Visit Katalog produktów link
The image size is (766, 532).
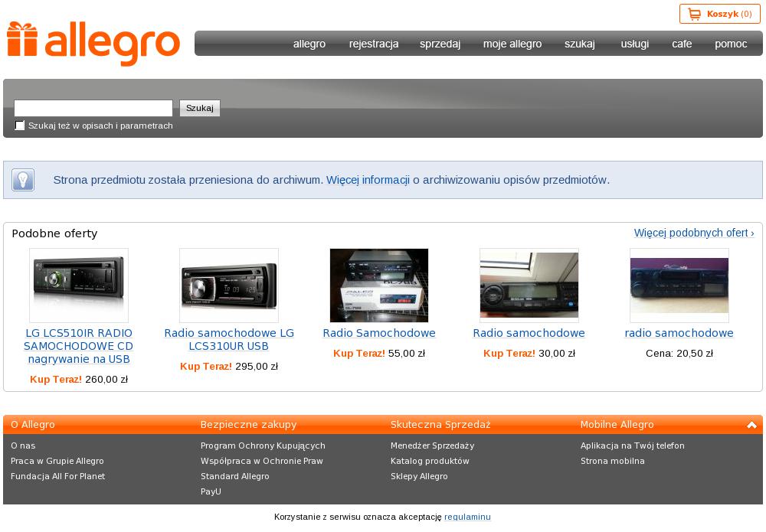(430, 461)
